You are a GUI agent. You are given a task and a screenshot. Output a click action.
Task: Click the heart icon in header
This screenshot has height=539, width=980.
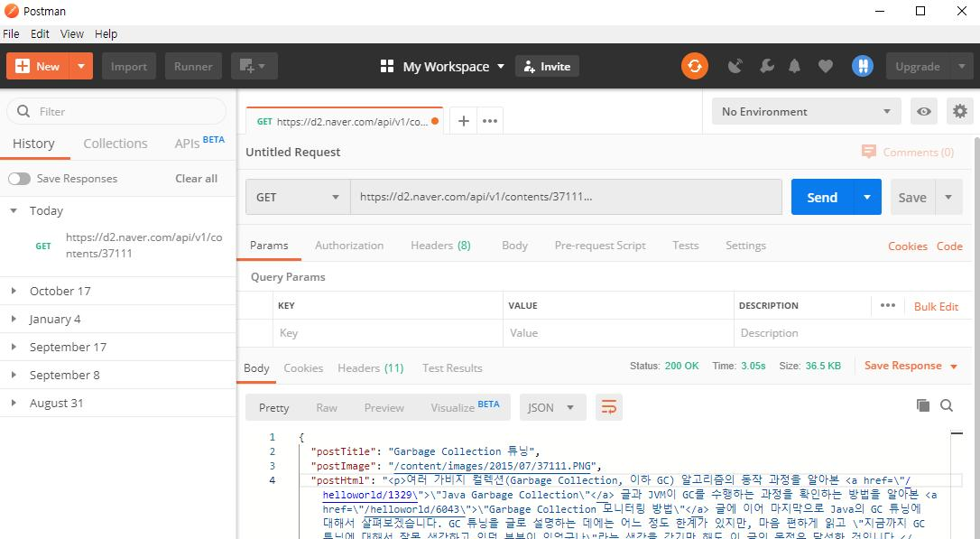tap(826, 66)
